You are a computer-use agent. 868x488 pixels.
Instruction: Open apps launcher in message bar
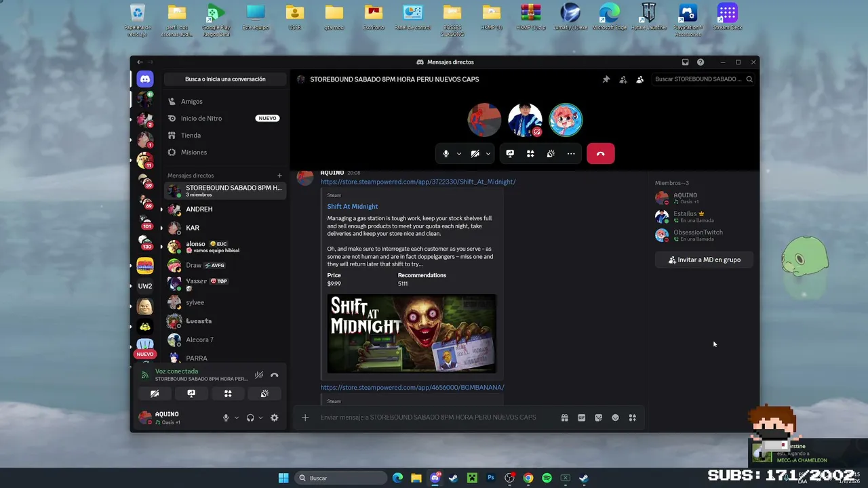(x=633, y=418)
